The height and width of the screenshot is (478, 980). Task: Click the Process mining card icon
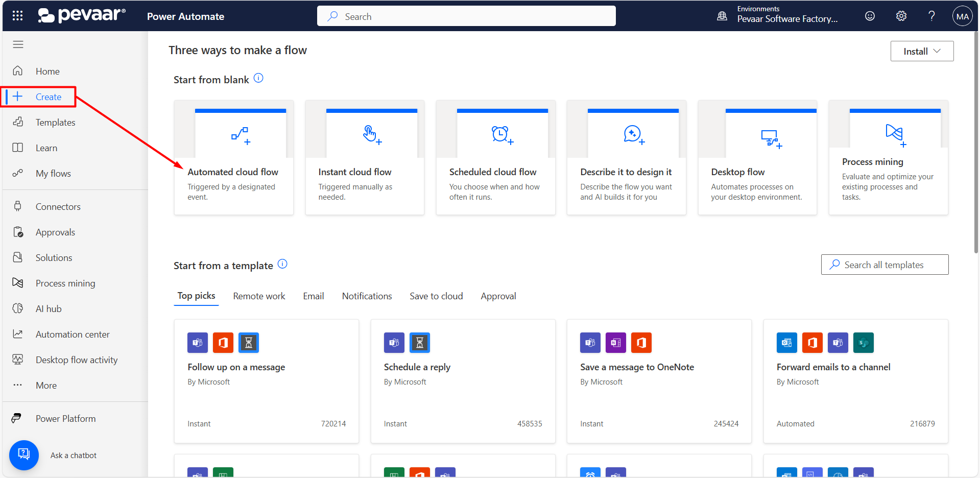(895, 135)
